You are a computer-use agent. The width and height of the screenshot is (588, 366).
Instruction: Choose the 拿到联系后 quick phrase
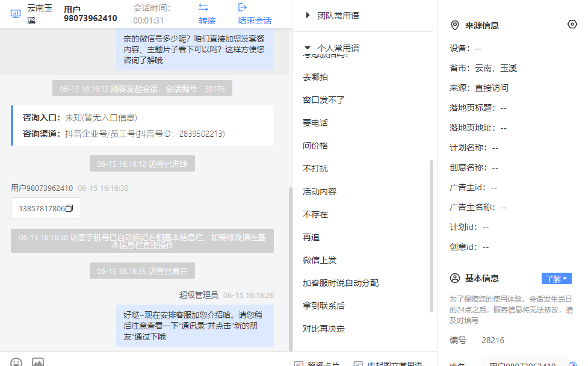[324, 306]
